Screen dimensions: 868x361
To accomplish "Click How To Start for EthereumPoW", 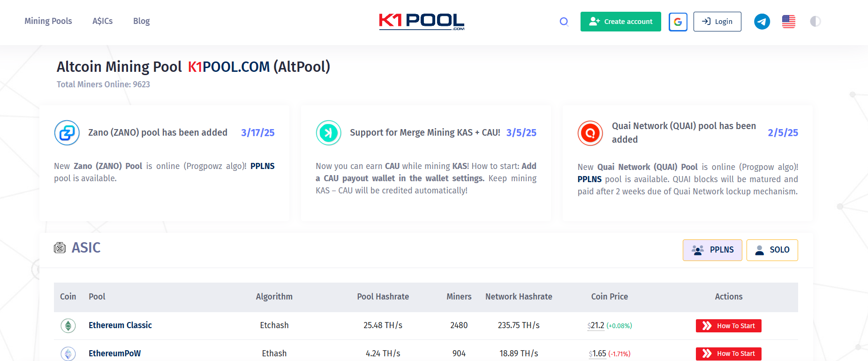I will 729,353.
